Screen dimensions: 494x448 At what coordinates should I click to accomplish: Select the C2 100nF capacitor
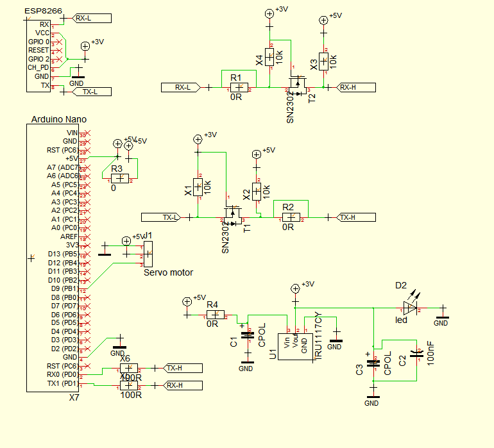[417, 353]
